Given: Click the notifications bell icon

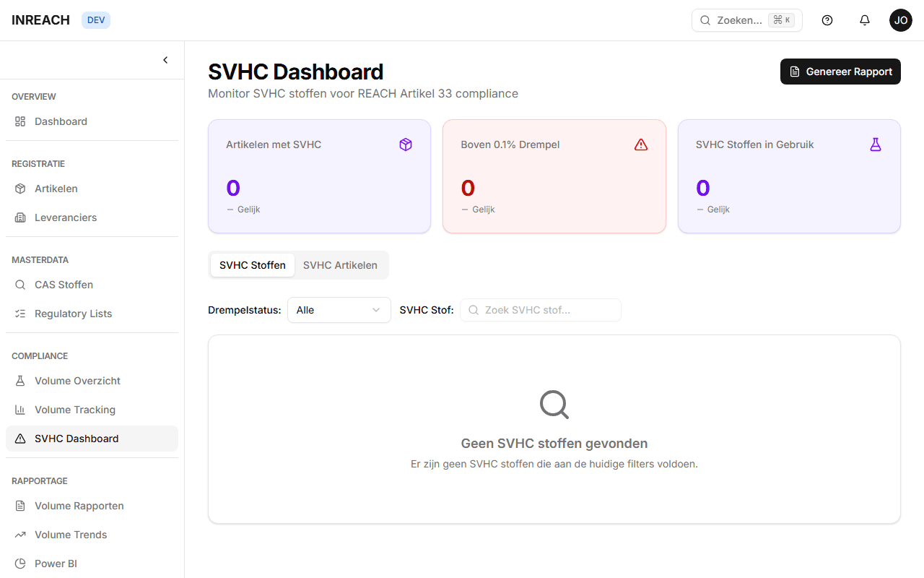Looking at the screenshot, I should click(864, 20).
